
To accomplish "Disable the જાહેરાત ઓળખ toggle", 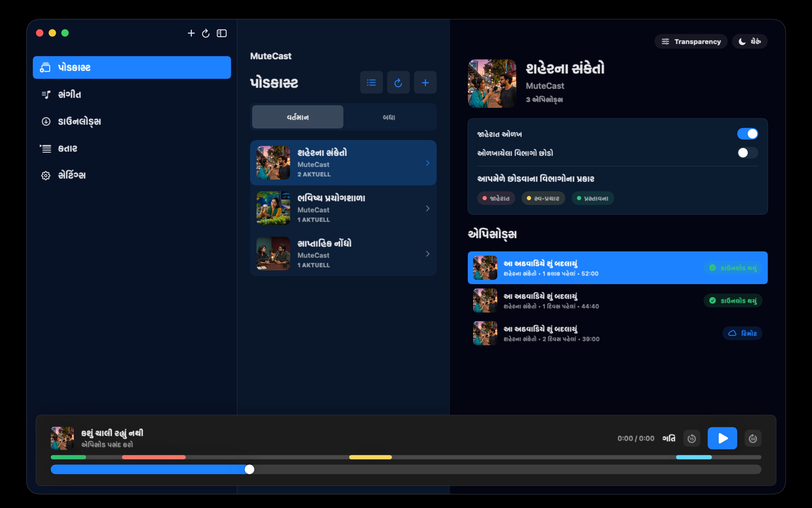I will [x=747, y=134].
